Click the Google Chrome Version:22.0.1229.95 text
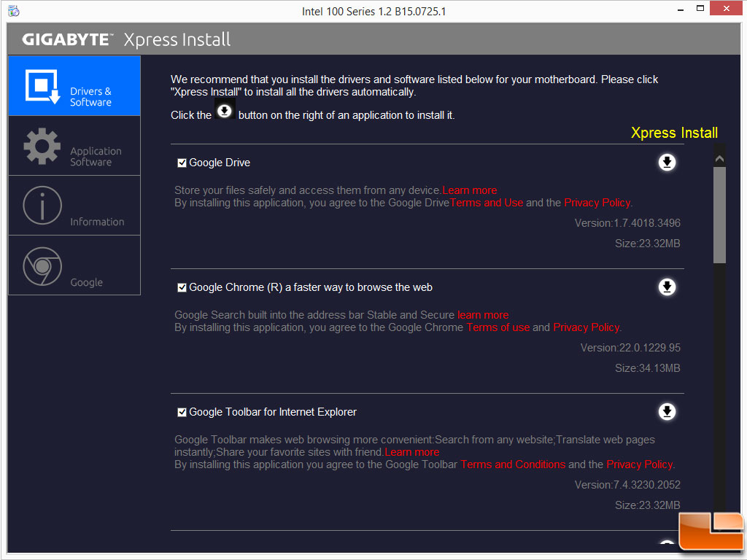Viewport: 747px width, 560px height. 630,348
